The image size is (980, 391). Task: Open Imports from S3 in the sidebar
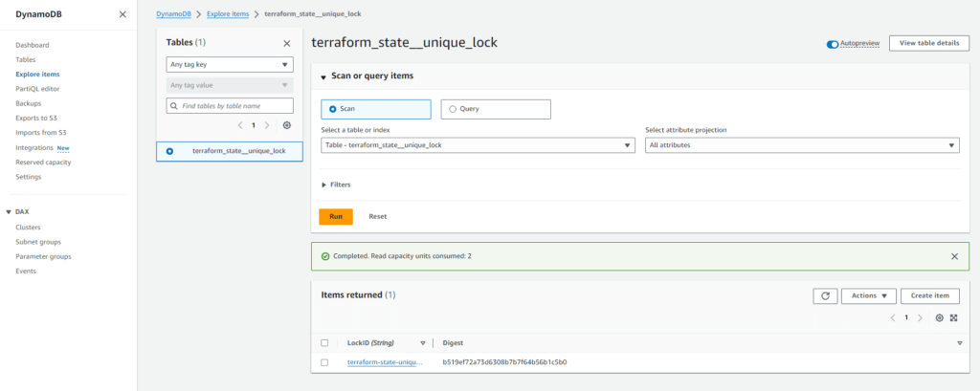[x=40, y=133]
